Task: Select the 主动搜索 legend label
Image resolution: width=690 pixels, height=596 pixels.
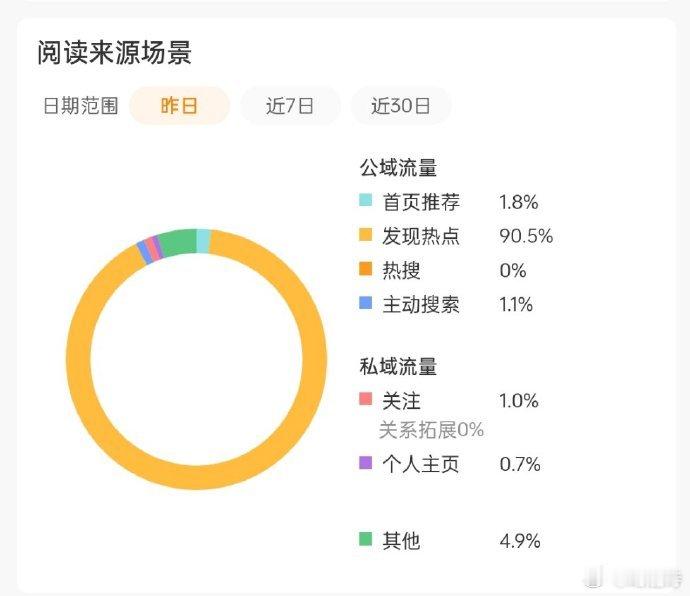Action: click(421, 304)
